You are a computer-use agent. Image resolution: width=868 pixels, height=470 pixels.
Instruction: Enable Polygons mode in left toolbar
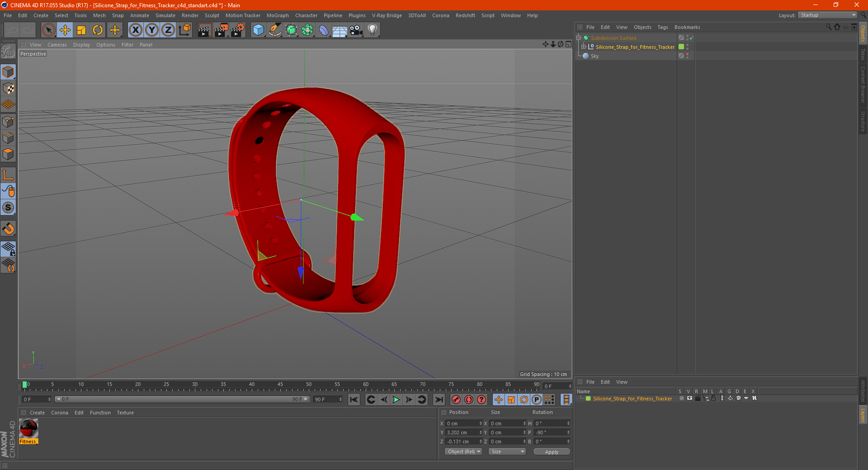[8, 154]
